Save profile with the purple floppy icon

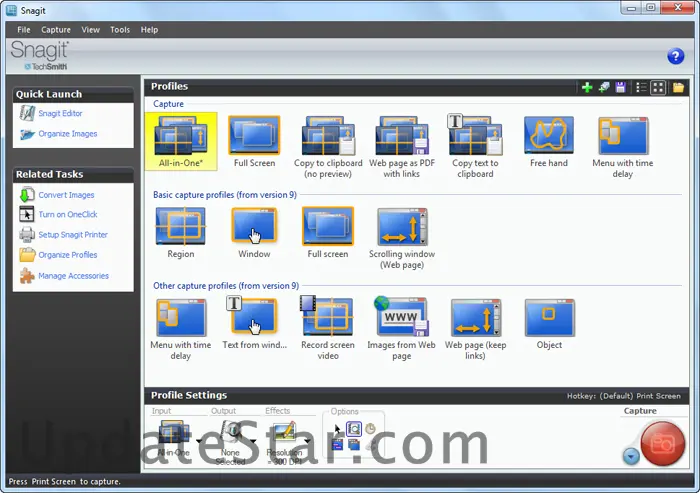point(621,87)
